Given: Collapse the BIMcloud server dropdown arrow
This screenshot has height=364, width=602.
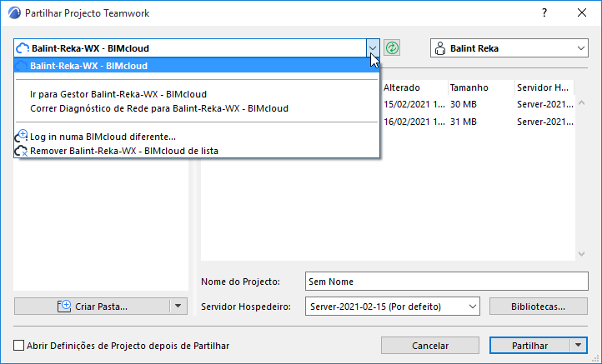Looking at the screenshot, I should [373, 48].
